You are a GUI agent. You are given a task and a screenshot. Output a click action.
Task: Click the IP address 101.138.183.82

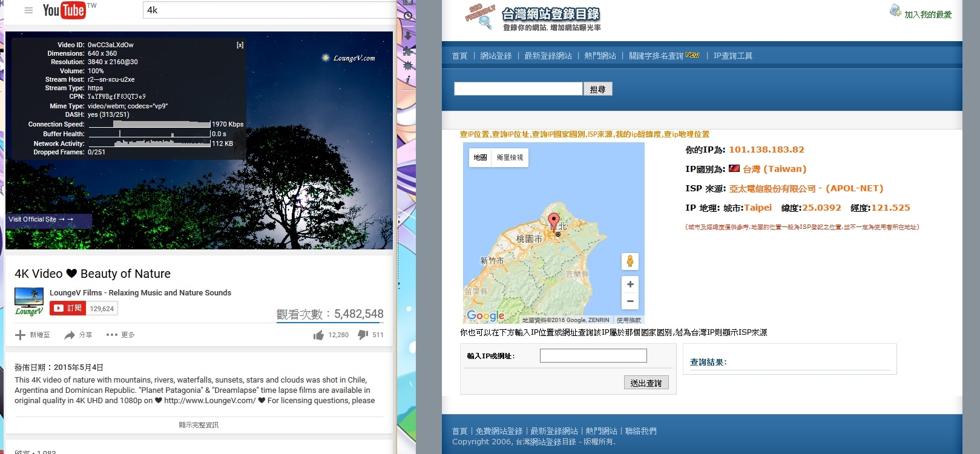766,150
